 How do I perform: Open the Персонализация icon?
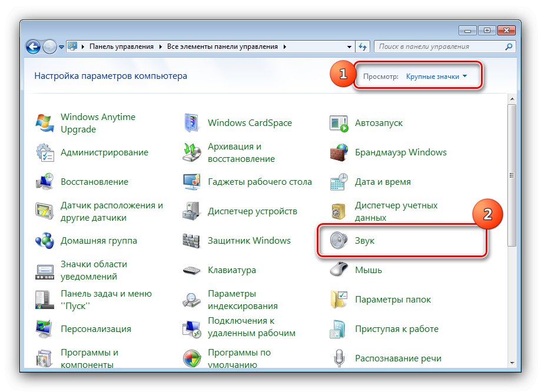45,329
